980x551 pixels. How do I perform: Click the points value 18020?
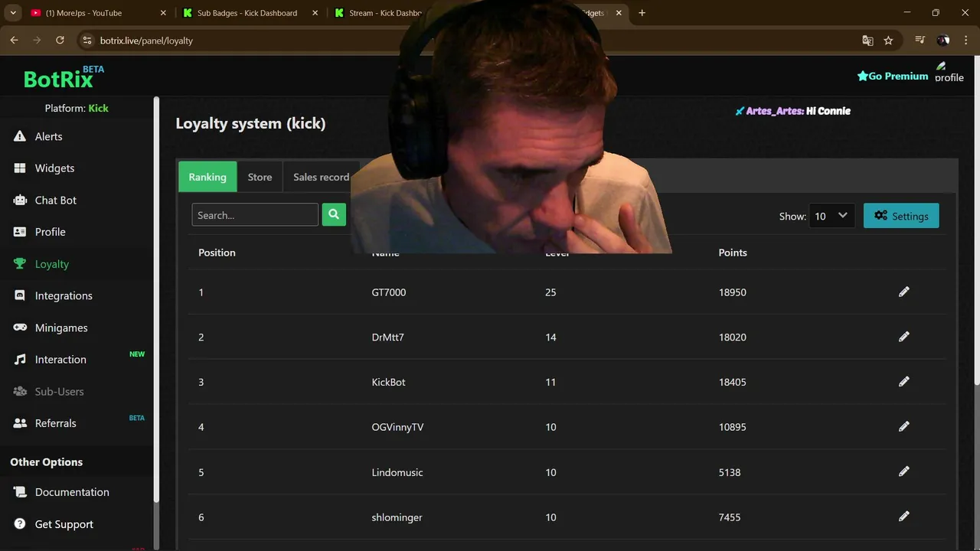click(733, 337)
